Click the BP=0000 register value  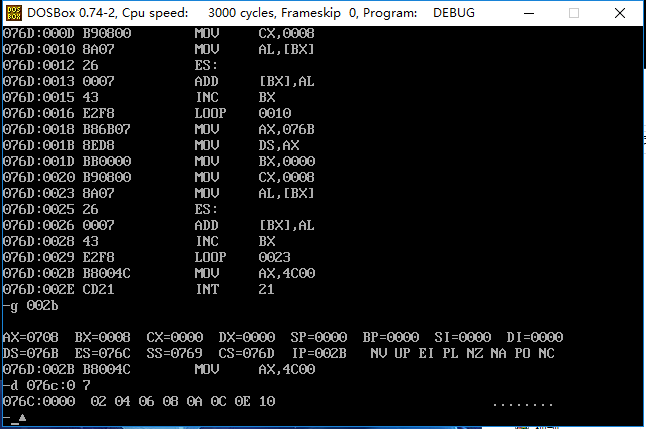pyautogui.click(x=391, y=338)
